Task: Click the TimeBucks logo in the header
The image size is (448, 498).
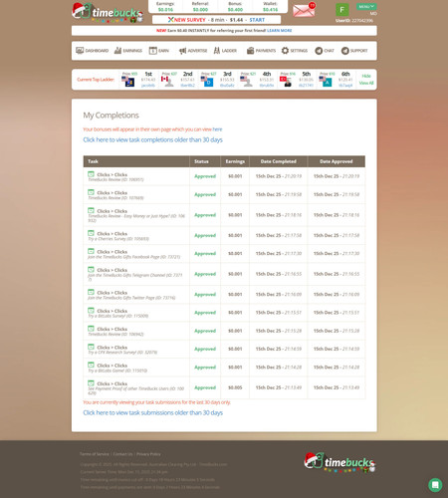Action: pos(108,13)
